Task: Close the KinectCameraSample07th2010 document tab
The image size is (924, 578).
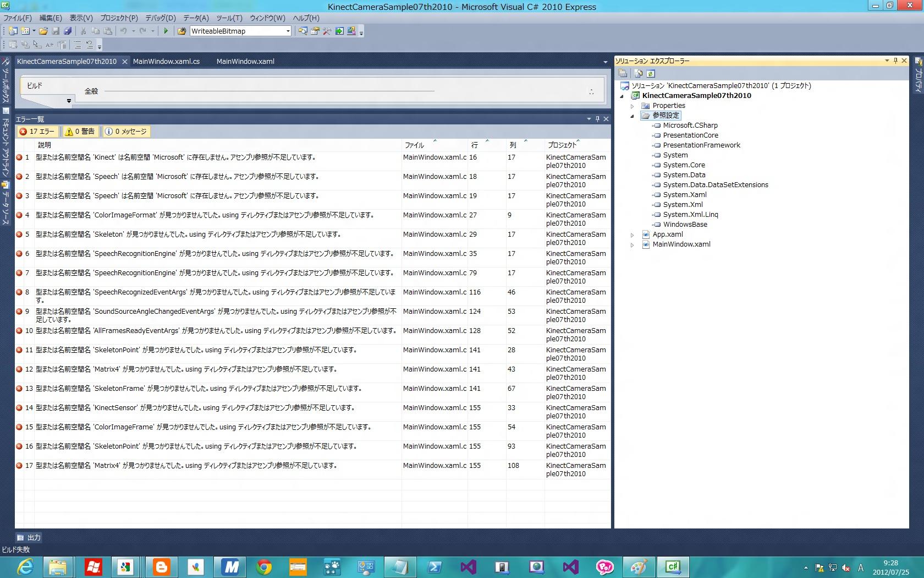Action: point(125,62)
